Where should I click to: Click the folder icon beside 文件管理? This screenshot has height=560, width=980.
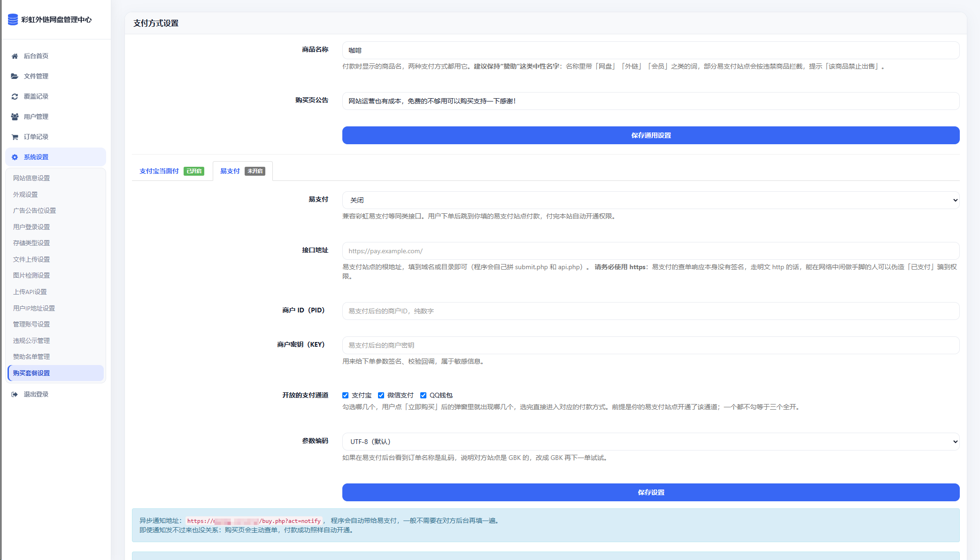pyautogui.click(x=15, y=76)
